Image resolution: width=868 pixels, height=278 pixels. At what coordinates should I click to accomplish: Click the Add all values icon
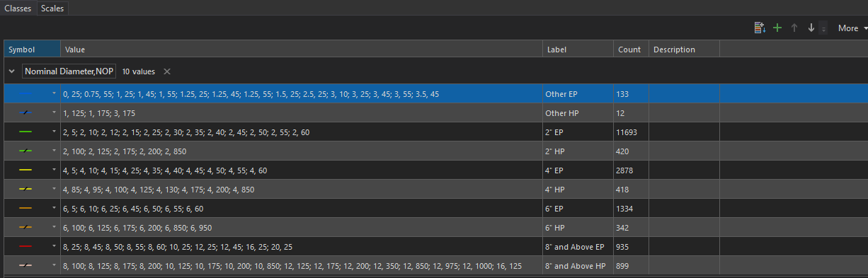(760, 28)
